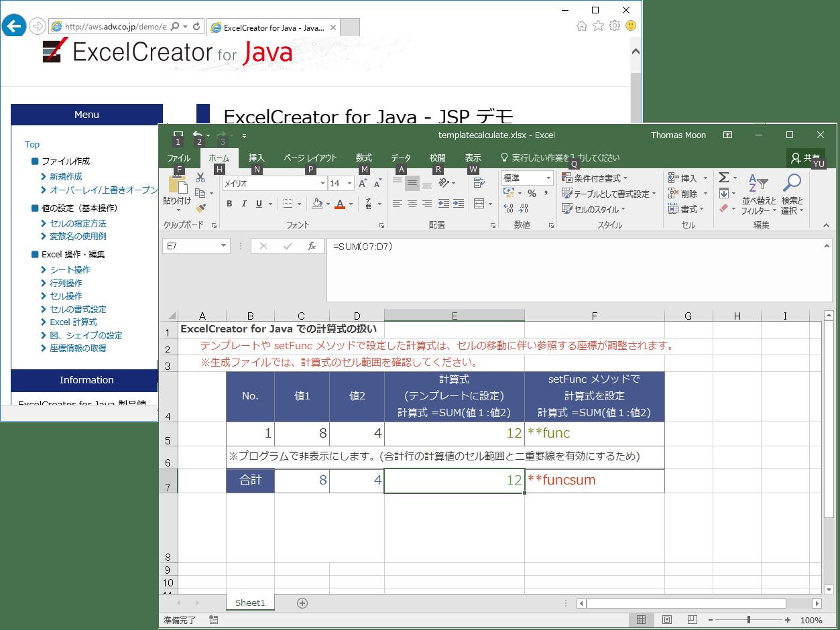Click the fill down icon
Viewport: 840px width, 630px height.
tap(723, 193)
